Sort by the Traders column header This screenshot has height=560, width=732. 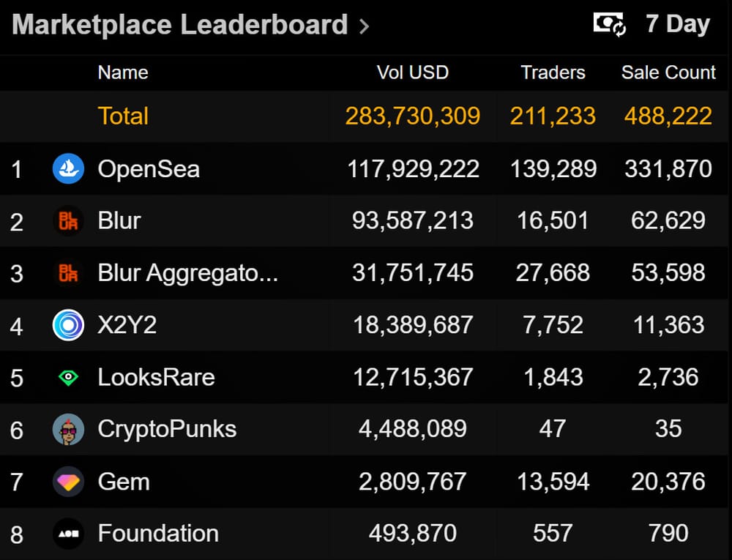[x=553, y=72]
